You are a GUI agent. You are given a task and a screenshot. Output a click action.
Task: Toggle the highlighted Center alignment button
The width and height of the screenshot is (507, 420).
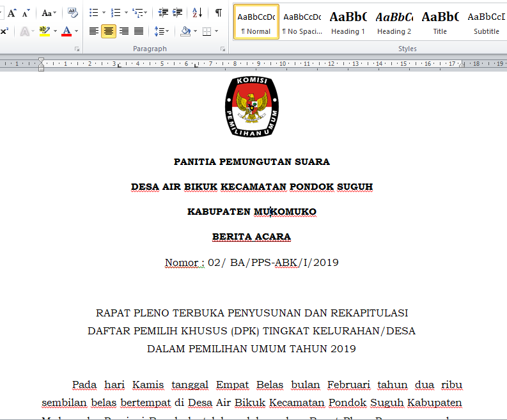pyautogui.click(x=109, y=31)
